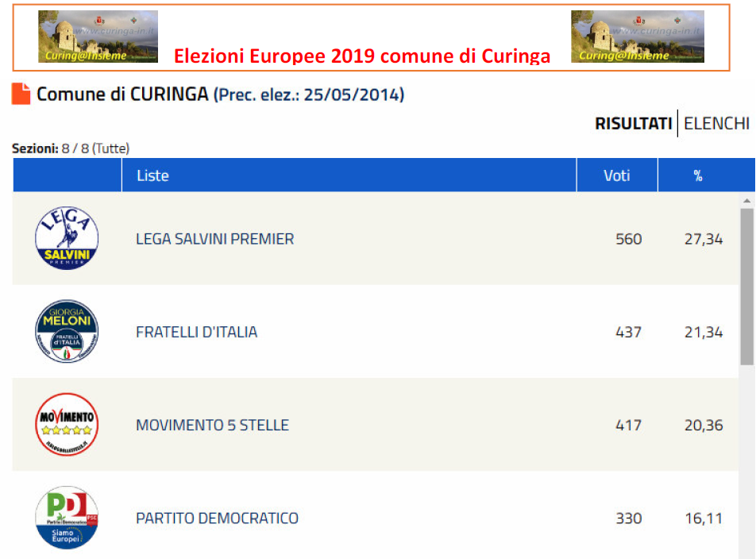Select the FRATELLI D'ITALIA list name
The width and height of the screenshot is (756, 559).
pyautogui.click(x=197, y=332)
